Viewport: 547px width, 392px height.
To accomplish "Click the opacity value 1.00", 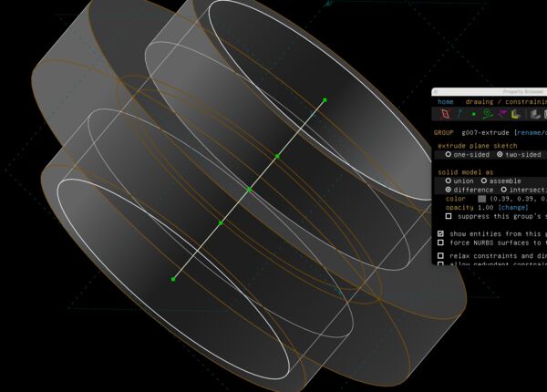I will (x=486, y=208).
